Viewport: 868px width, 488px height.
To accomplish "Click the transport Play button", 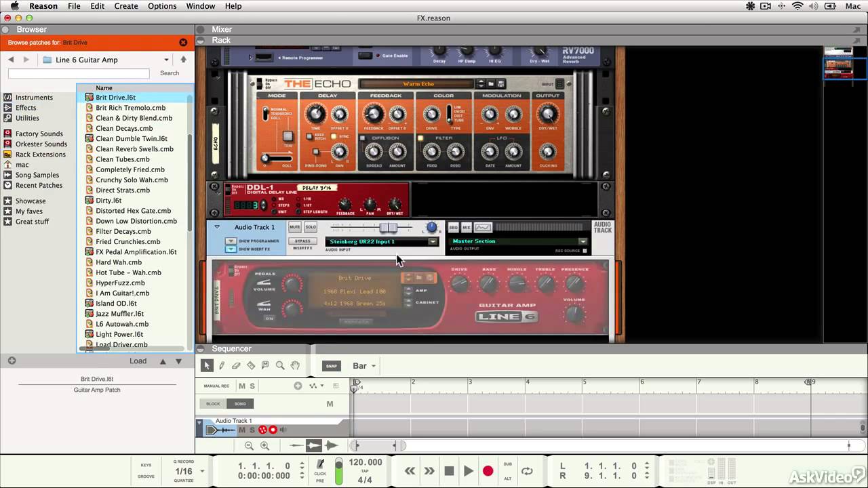I will 469,470.
